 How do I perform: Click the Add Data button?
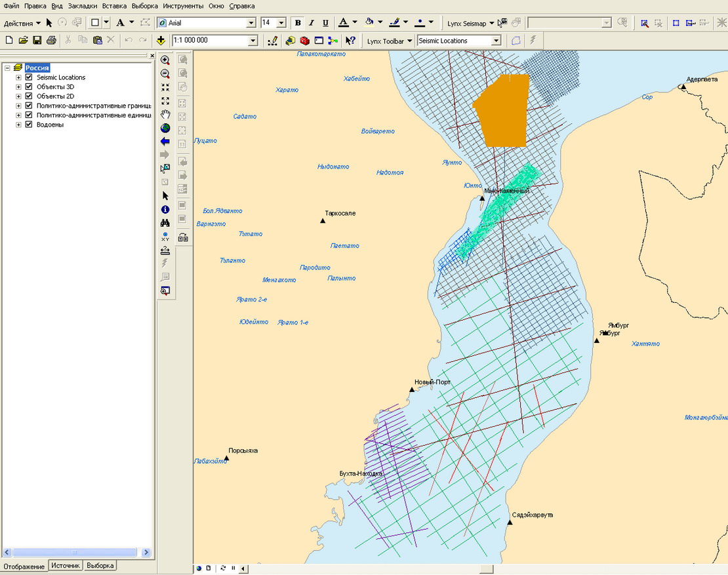point(161,41)
